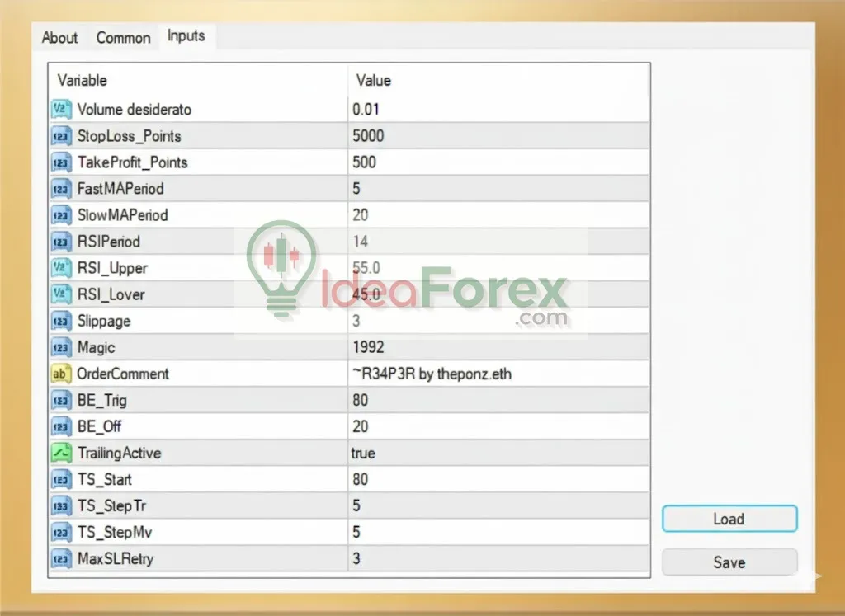The height and width of the screenshot is (616, 845).
Task: Click the double-type icon next to RSI_Upper
Action: (x=61, y=268)
